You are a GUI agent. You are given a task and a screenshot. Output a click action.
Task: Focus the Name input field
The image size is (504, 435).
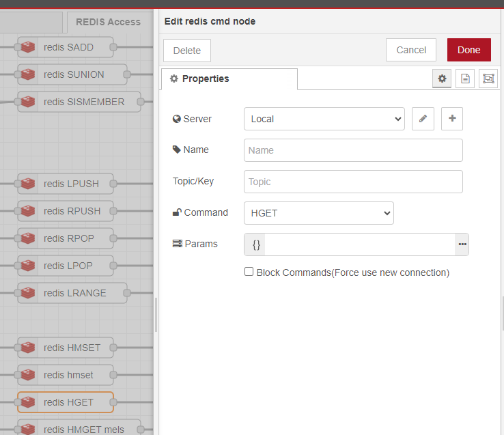(353, 150)
